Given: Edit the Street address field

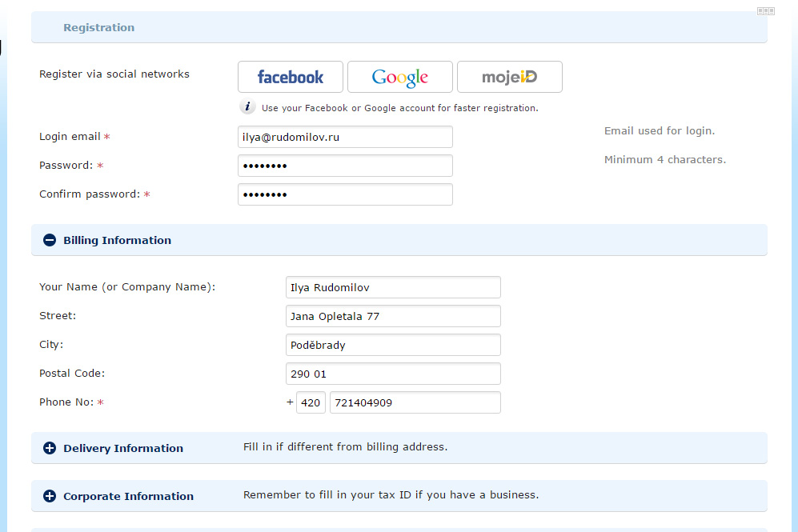Looking at the screenshot, I should [x=393, y=316].
